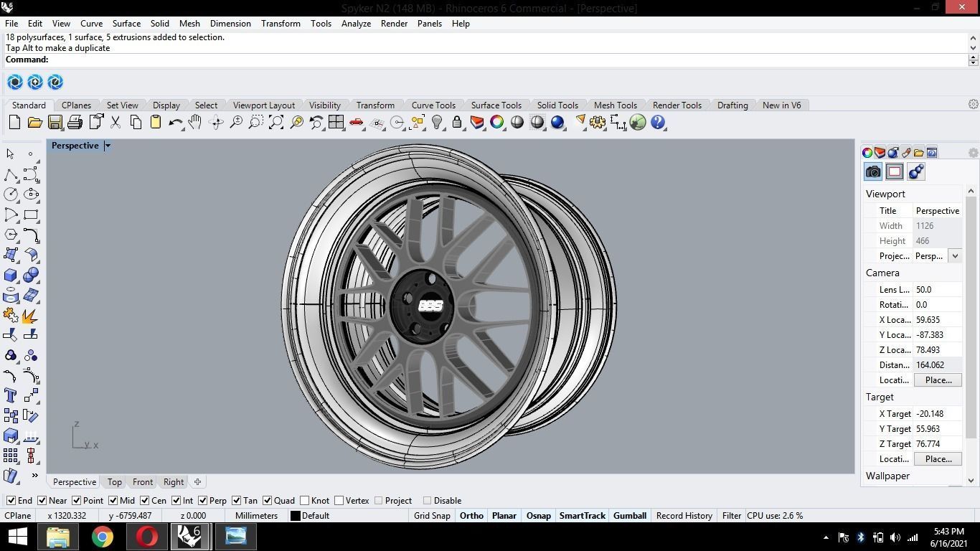
Task: Toggle Ortho in the status bar
Action: [471, 516]
